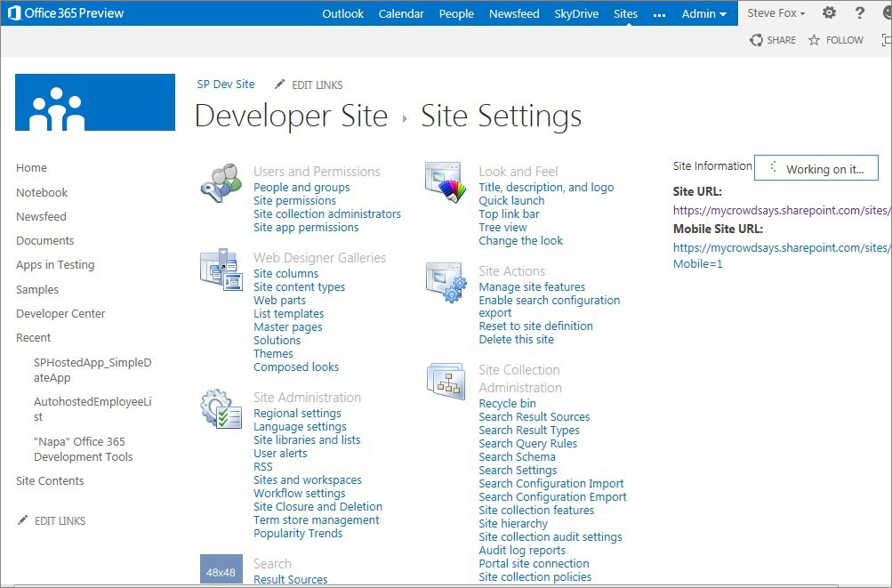892x588 pixels.
Task: Open SkyDrive from the top bar
Action: 576,13
